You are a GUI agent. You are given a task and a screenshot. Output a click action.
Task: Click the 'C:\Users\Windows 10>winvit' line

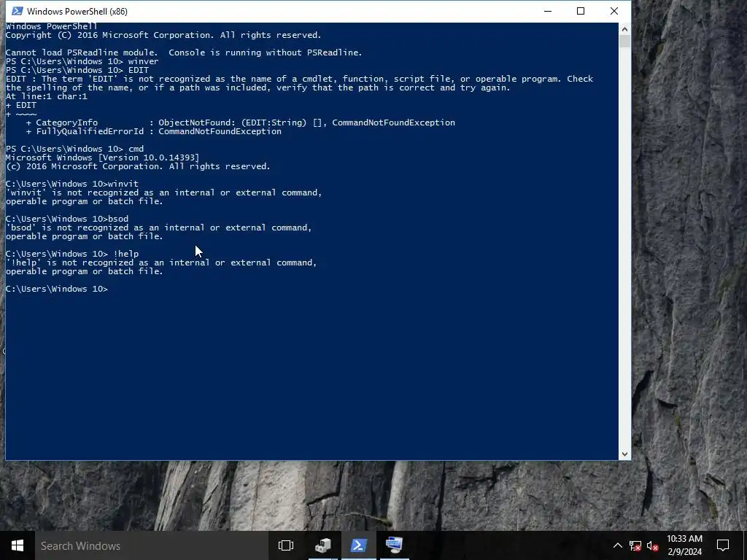[x=72, y=184]
